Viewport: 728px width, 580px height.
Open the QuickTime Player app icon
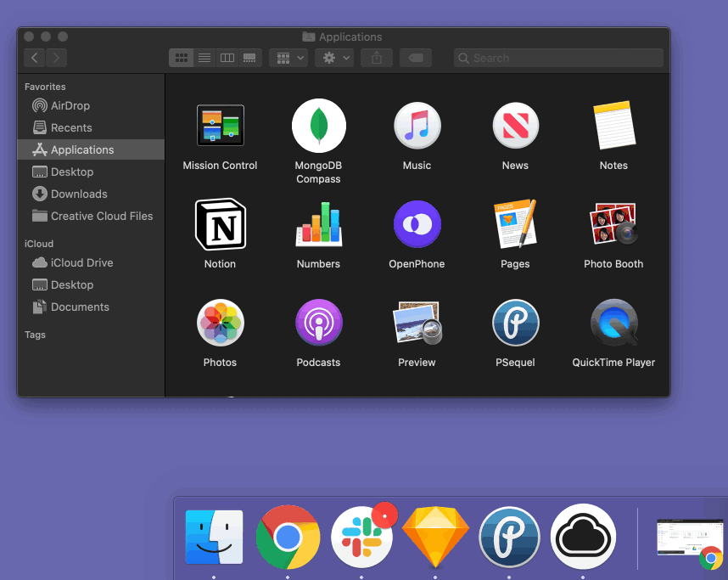tap(613, 323)
